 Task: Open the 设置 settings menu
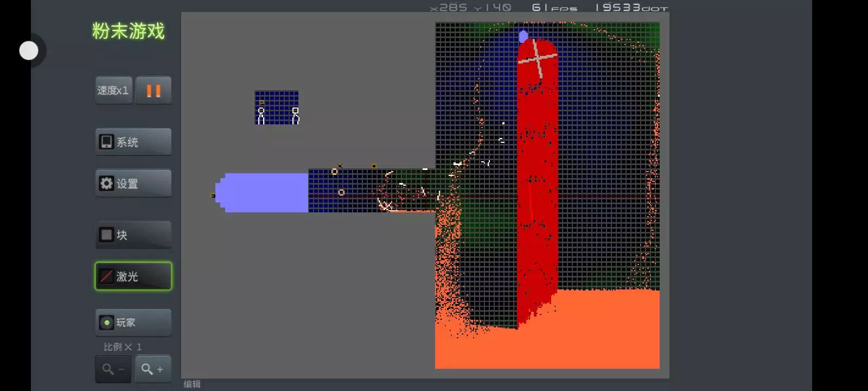pos(133,184)
